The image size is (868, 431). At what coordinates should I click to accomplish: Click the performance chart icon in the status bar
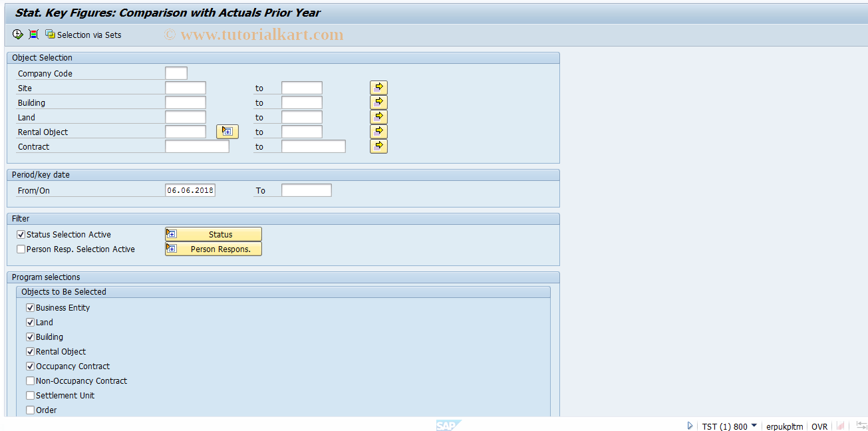(840, 426)
